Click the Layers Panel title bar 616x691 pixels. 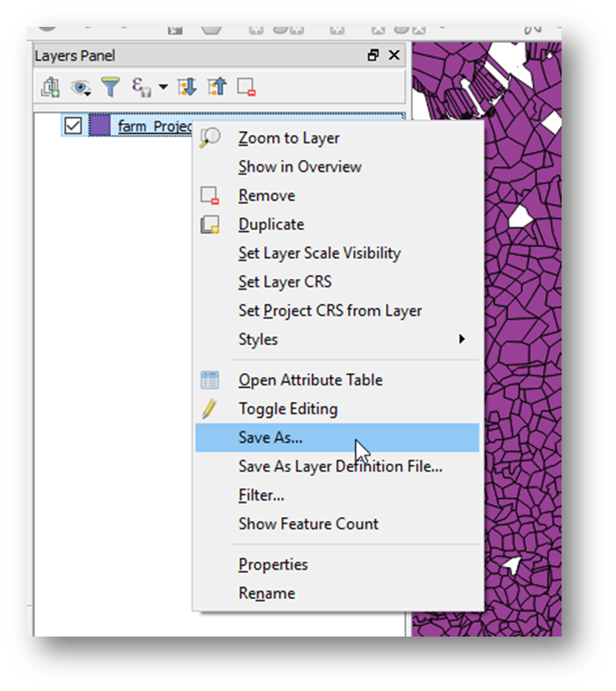[x=219, y=55]
